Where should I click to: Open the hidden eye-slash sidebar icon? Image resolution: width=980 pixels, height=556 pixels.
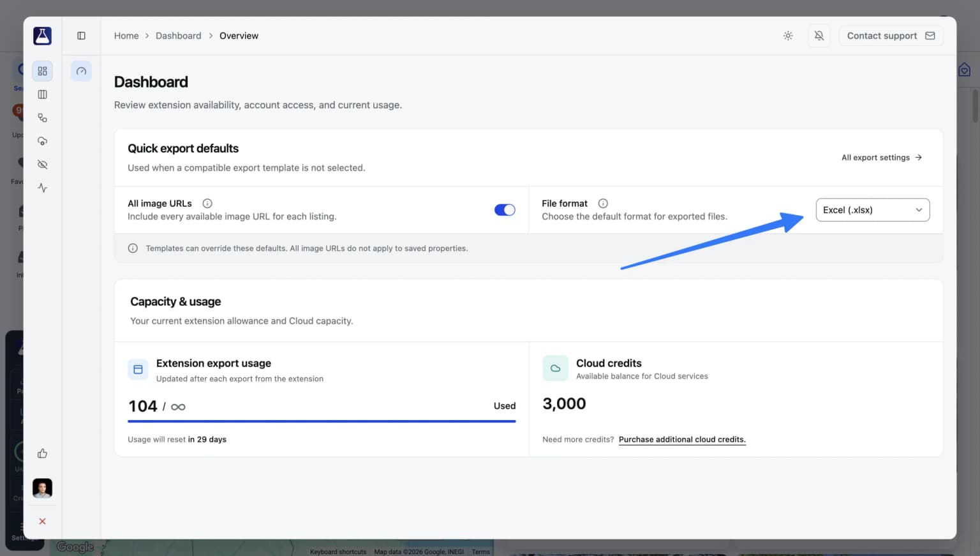pos(42,165)
